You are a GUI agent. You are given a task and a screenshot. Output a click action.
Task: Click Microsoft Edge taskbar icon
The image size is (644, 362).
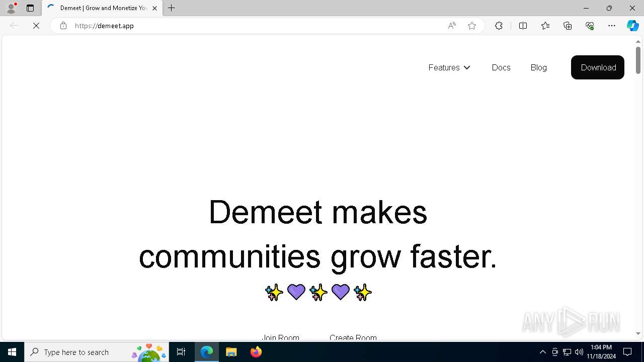pos(207,352)
